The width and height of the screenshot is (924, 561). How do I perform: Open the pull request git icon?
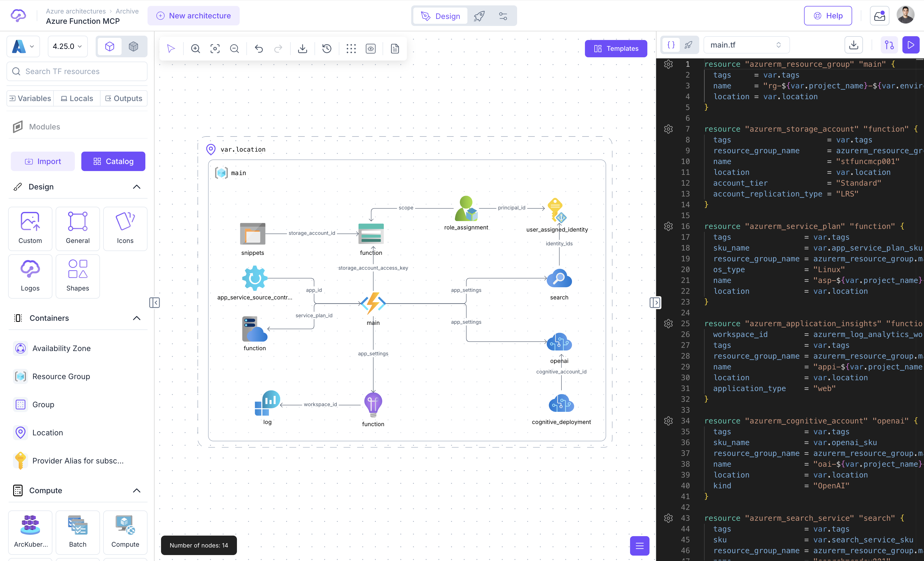click(x=889, y=45)
